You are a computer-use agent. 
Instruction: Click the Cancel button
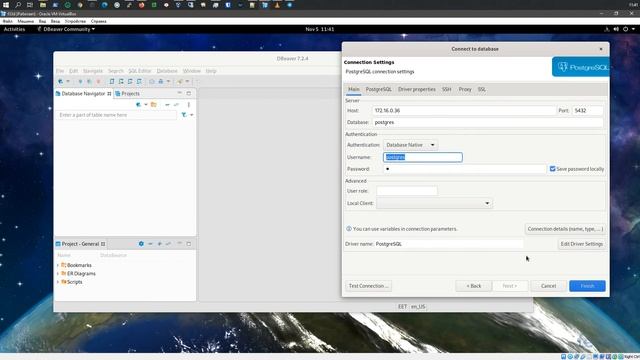click(549, 286)
